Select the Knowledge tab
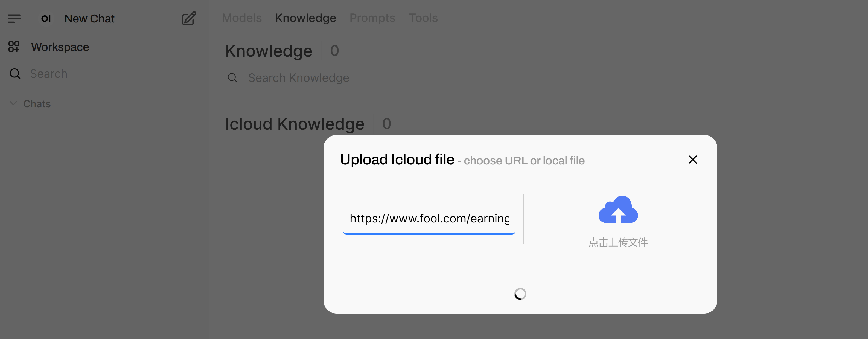Viewport: 868px width, 339px height. 306,18
